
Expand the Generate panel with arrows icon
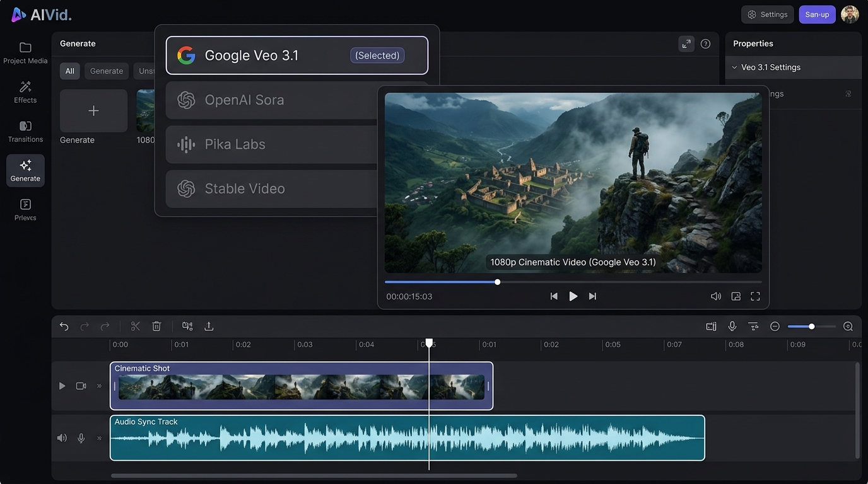pyautogui.click(x=686, y=43)
